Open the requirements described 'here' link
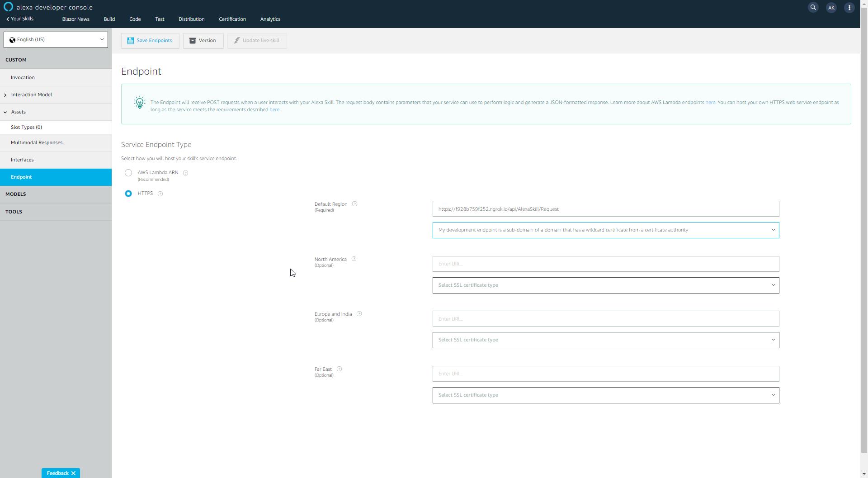Image resolution: width=868 pixels, height=478 pixels. (x=274, y=110)
